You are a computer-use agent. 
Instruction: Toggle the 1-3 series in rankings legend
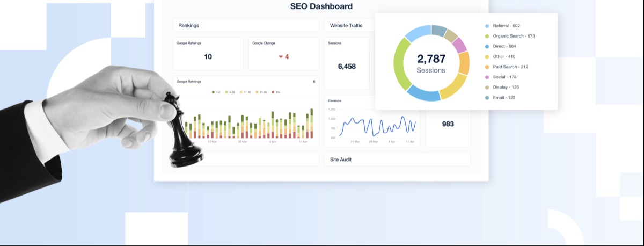tap(216, 92)
